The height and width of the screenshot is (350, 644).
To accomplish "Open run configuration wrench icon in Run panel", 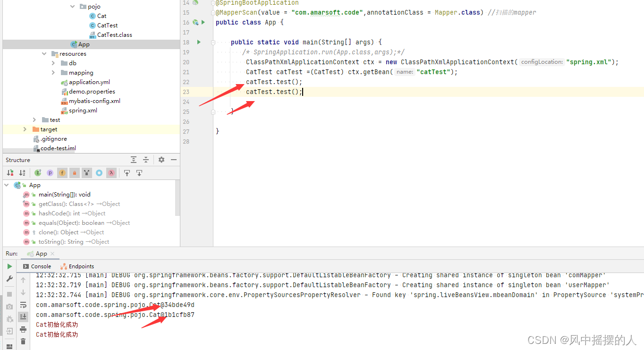I will pos(9,279).
